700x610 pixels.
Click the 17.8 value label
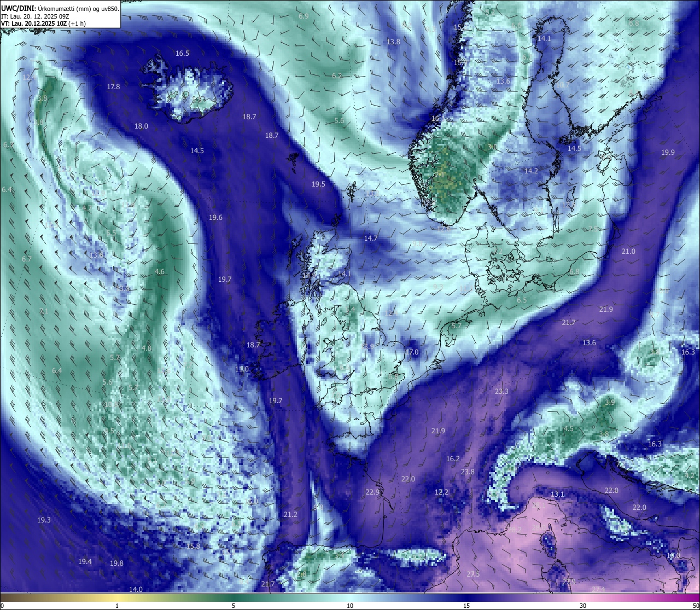coord(113,87)
